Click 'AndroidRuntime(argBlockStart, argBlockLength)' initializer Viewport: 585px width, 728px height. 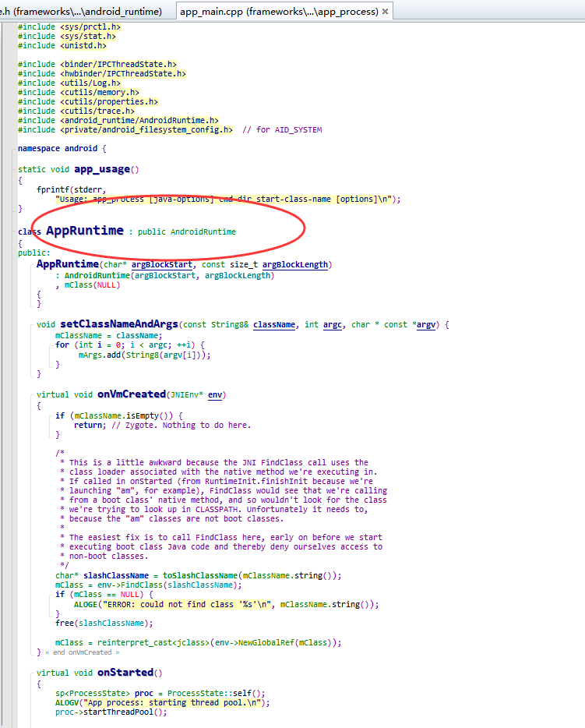[169, 275]
